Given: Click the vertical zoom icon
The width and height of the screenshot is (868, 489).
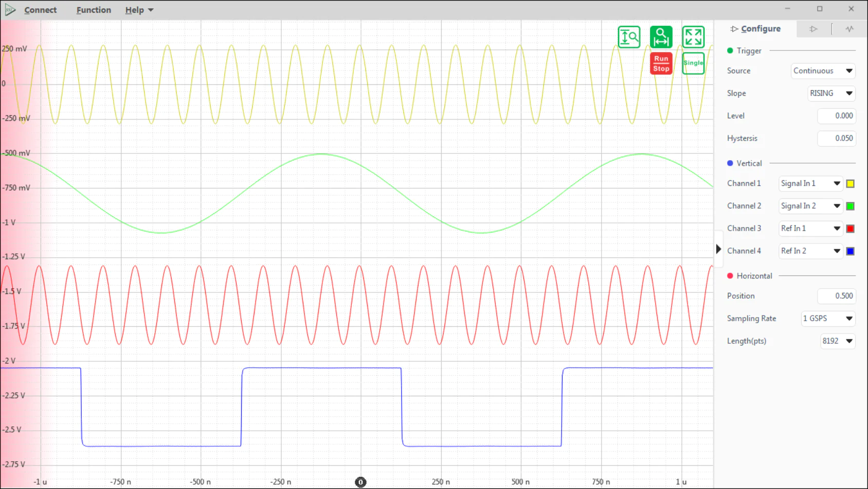Looking at the screenshot, I should [x=628, y=37].
